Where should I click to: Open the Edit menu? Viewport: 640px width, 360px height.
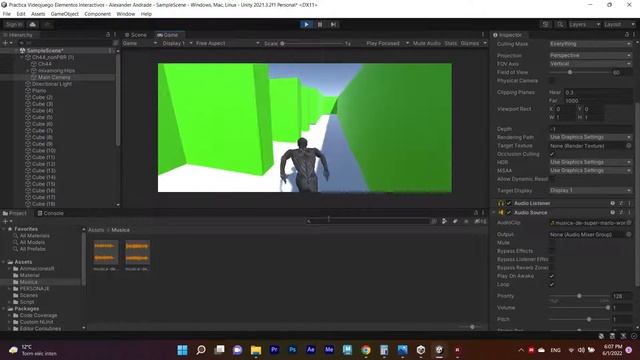(x=21, y=14)
